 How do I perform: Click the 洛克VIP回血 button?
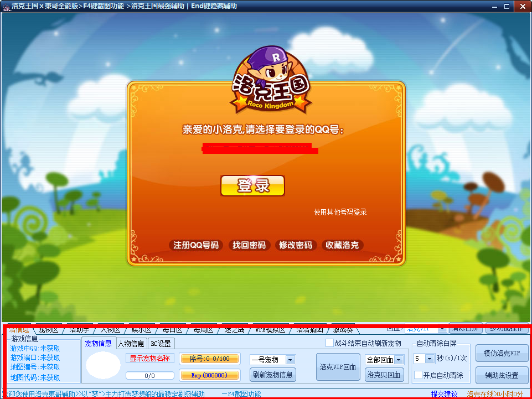[338, 367]
